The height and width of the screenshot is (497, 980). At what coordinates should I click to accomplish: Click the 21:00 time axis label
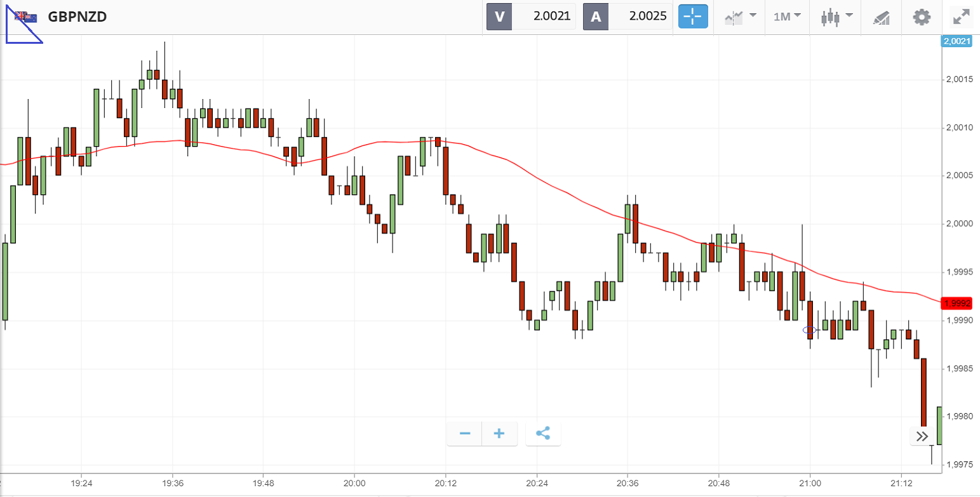click(x=810, y=482)
